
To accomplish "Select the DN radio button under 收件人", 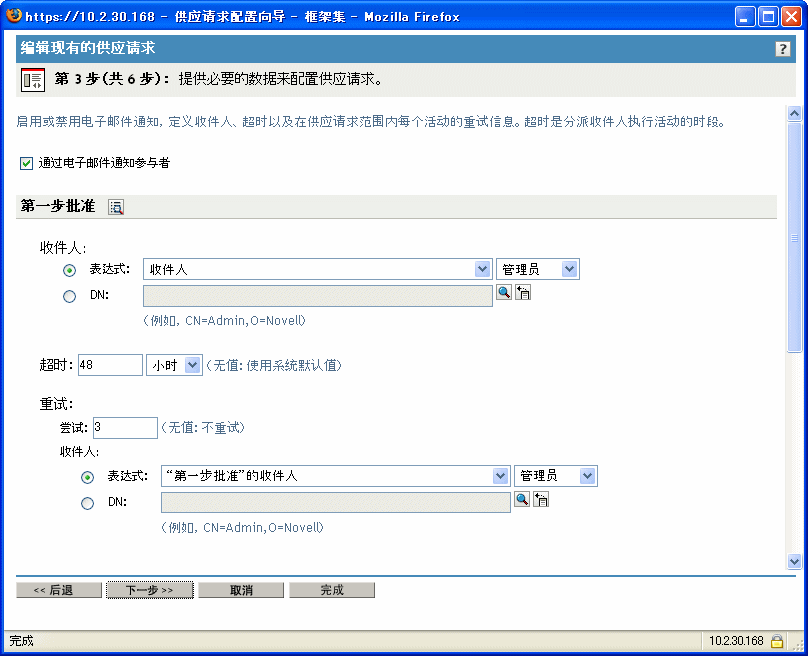I will click(x=68, y=295).
